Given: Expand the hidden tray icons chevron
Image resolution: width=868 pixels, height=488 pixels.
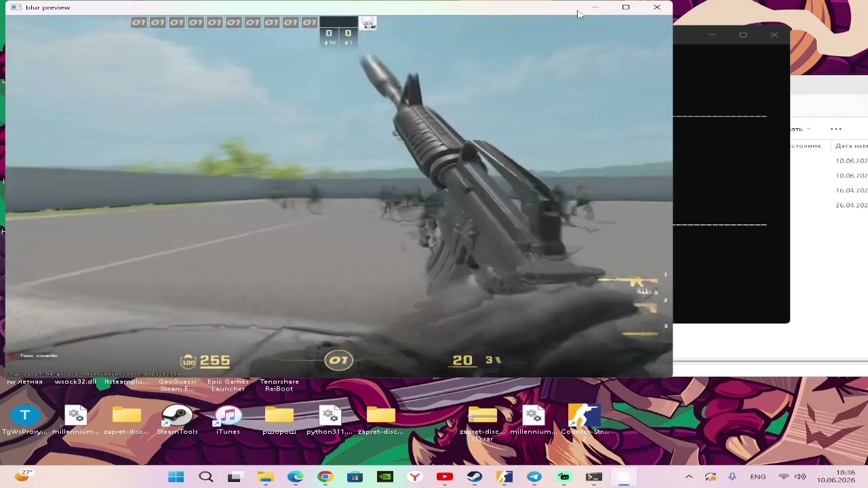Looking at the screenshot, I should coord(688,477).
